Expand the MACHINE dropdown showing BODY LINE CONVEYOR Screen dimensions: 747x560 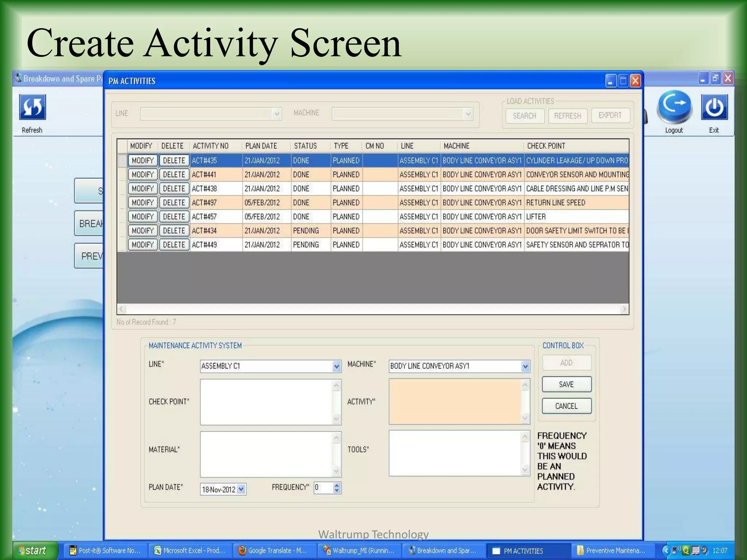525,366
